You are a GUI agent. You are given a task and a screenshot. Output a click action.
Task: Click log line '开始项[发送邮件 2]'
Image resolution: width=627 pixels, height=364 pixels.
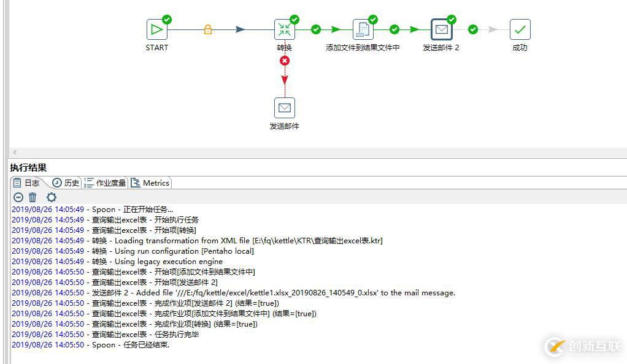pyautogui.click(x=115, y=282)
